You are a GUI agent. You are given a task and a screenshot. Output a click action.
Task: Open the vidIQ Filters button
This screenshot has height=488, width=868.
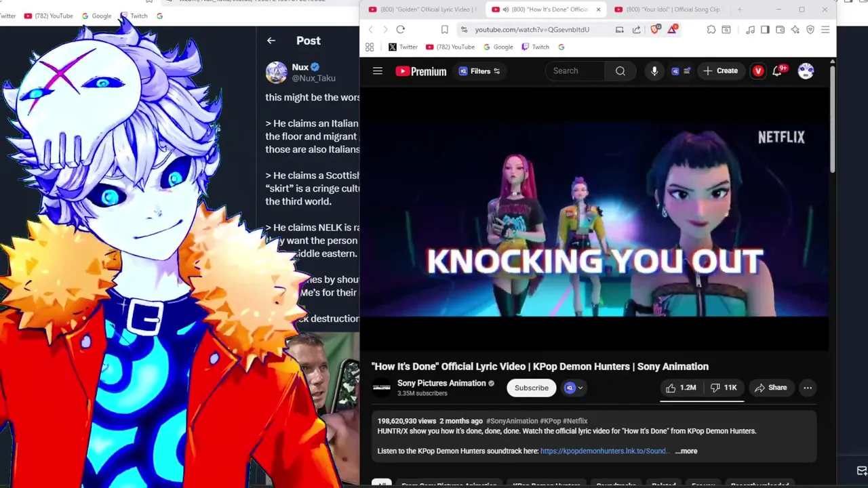pyautogui.click(x=479, y=71)
